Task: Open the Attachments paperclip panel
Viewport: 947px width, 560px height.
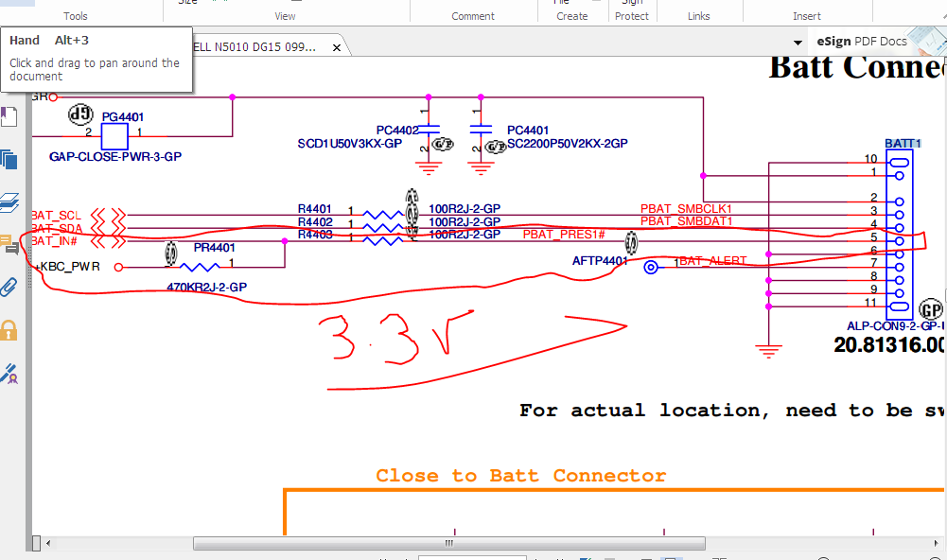Action: 9,288
